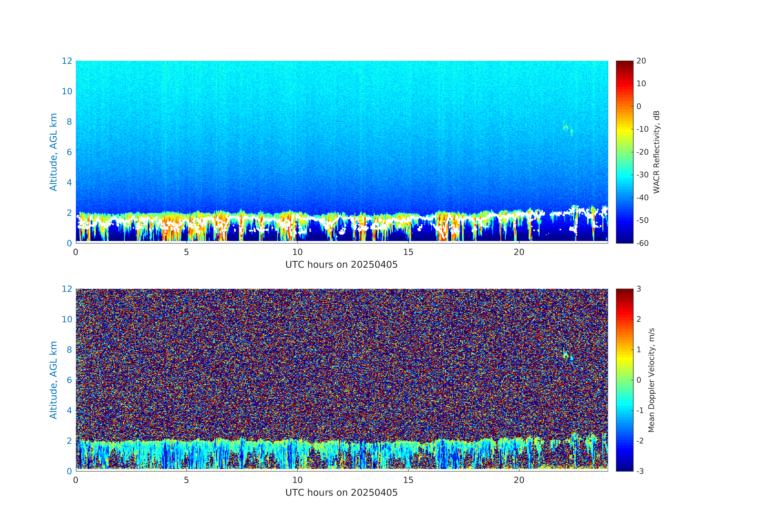Click the '20' tick on reflectivity colorbar

coord(641,61)
